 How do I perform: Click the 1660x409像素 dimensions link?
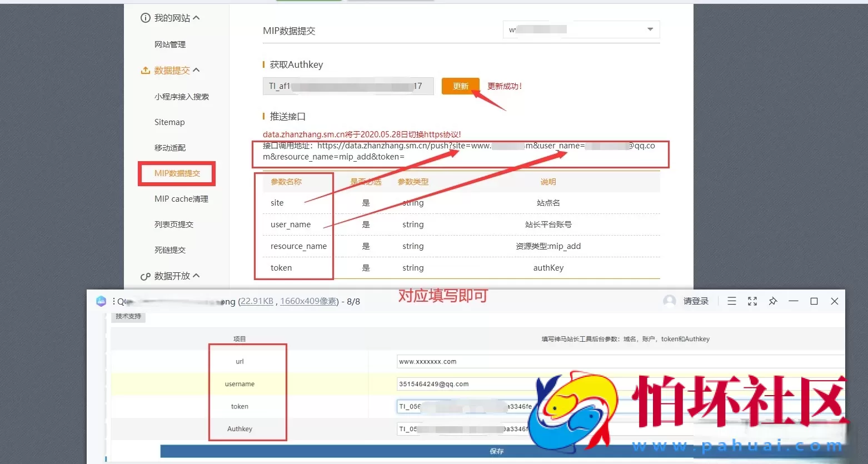pos(308,301)
